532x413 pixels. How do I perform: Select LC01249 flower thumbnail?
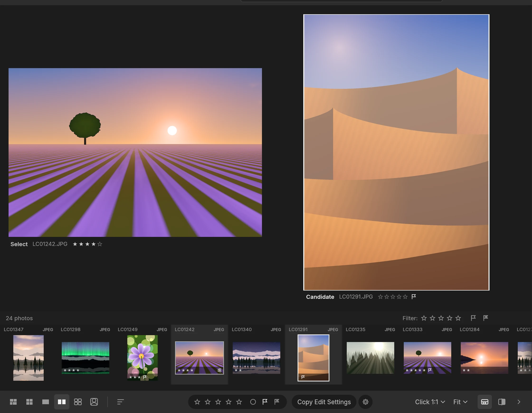(142, 358)
